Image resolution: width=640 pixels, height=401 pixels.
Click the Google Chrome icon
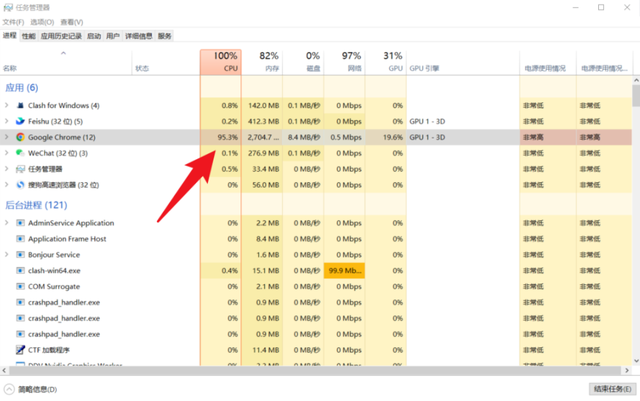(20, 137)
